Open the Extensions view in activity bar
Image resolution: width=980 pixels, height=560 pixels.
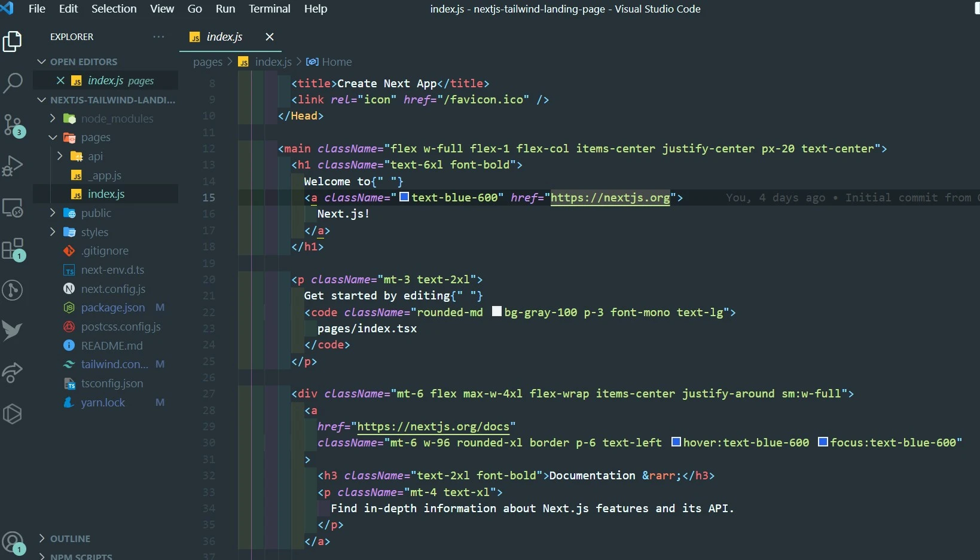pos(13,249)
